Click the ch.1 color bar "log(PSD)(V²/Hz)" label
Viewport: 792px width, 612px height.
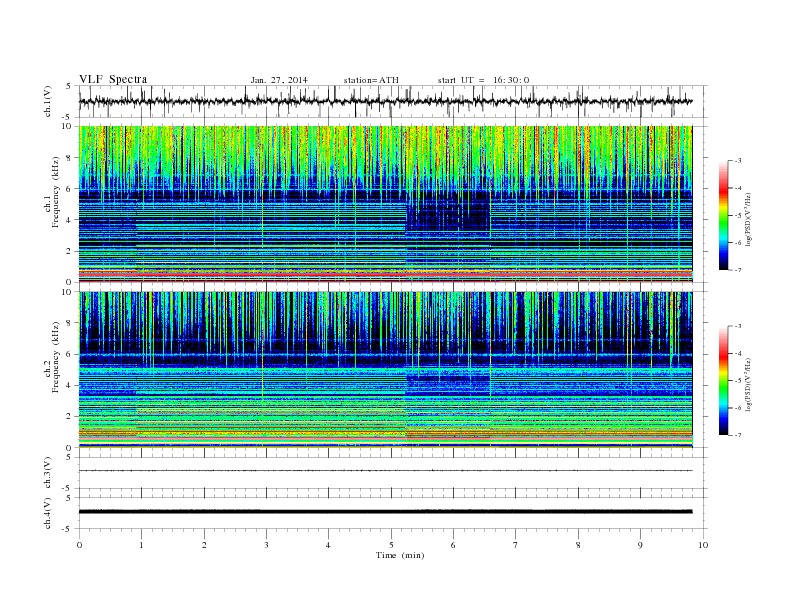[750, 220]
